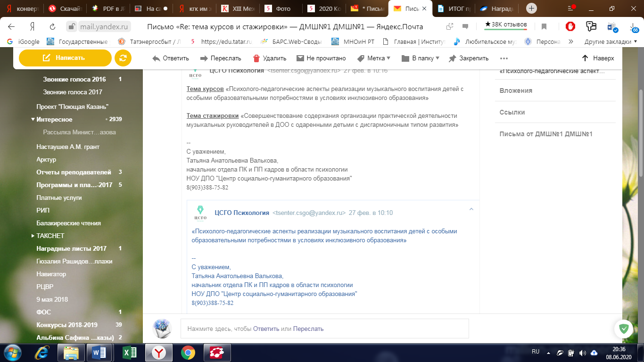
Task: Expand the ТАКСНЕТ folder
Action: pyautogui.click(x=33, y=236)
